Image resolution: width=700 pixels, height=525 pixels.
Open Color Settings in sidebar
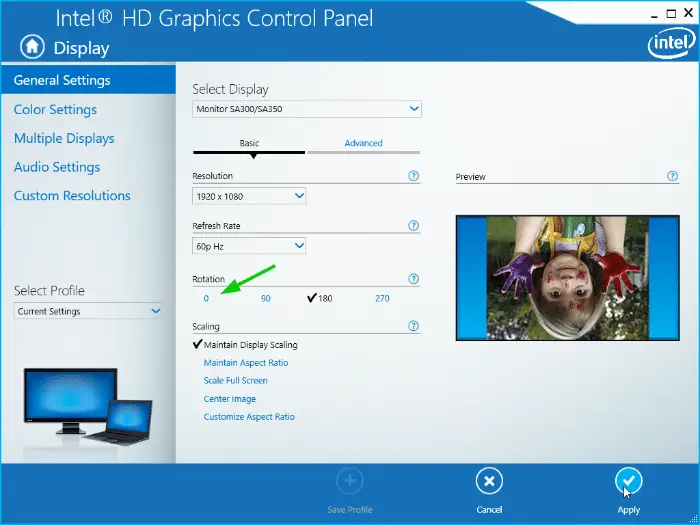[x=55, y=109]
